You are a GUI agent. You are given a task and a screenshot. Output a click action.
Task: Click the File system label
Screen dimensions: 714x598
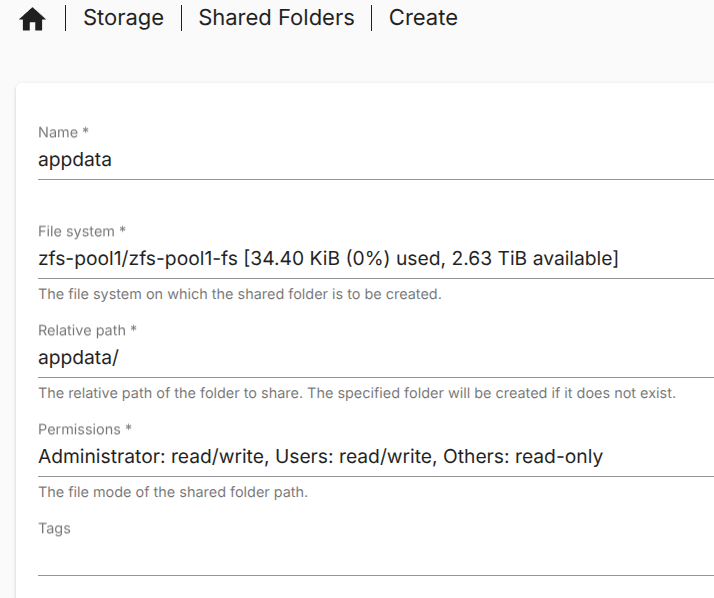point(82,231)
